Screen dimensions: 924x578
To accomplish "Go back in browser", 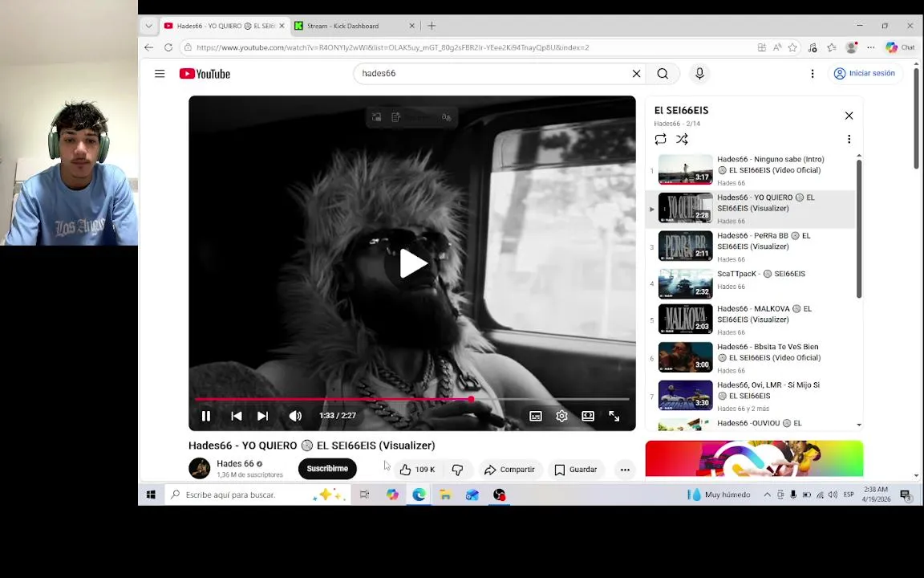I will coord(148,47).
